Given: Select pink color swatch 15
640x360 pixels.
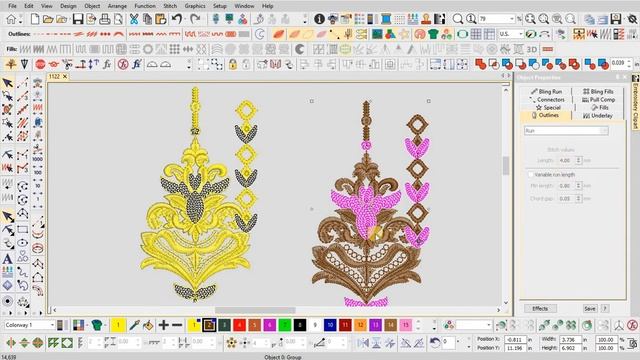Looking at the screenshot, I should (405, 325).
